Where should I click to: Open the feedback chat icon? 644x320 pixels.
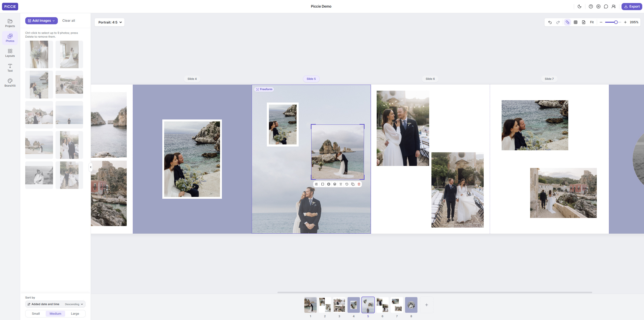coord(606,7)
